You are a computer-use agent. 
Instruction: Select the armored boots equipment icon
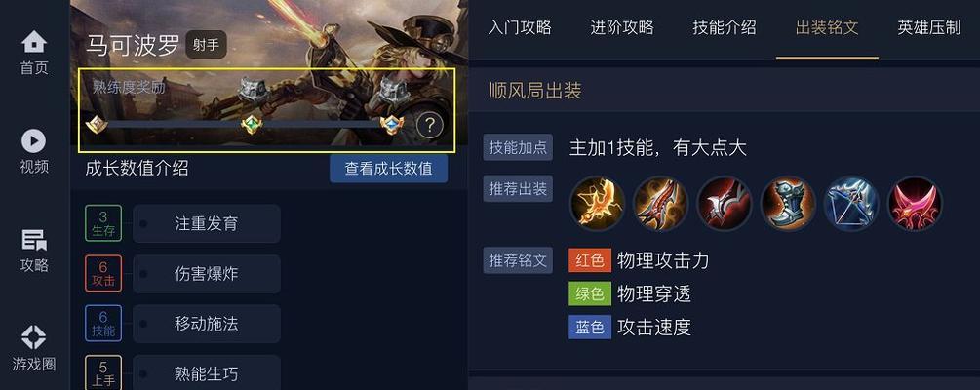click(788, 204)
